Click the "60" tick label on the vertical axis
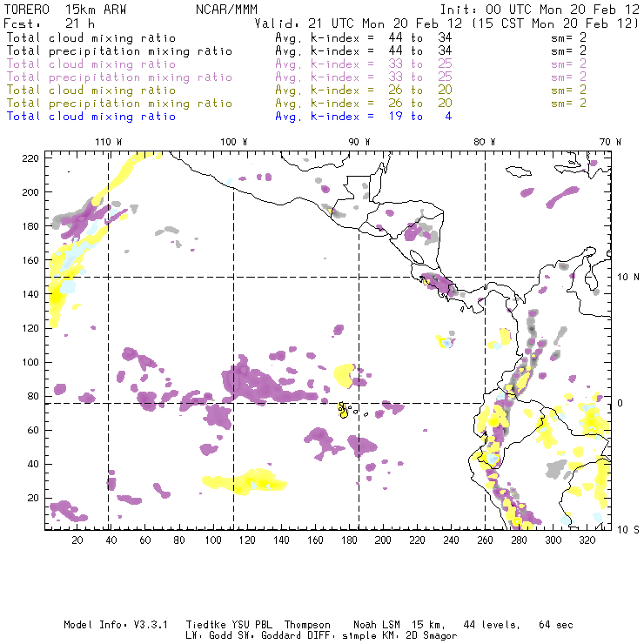Screen dimensions: 644x644 (x=33, y=430)
